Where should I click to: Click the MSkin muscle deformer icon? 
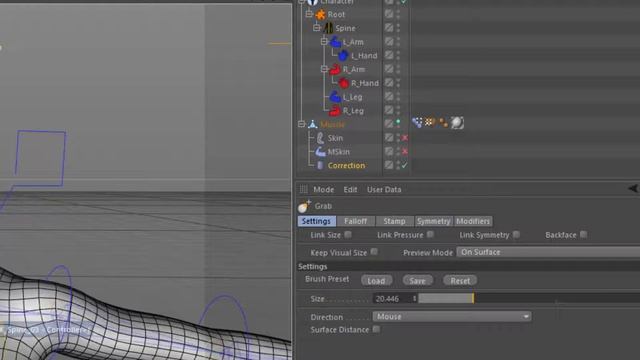click(x=320, y=152)
